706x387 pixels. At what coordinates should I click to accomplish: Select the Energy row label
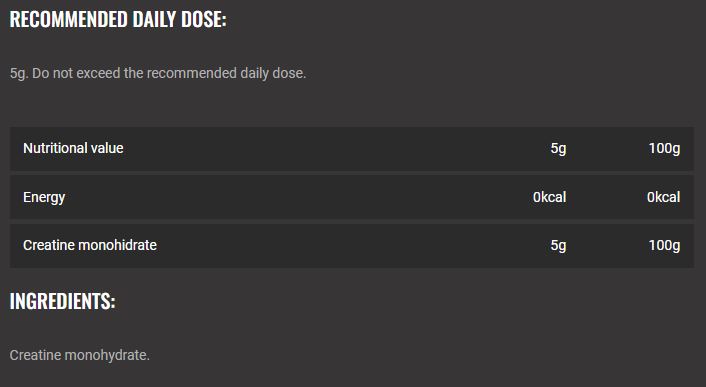tap(44, 197)
